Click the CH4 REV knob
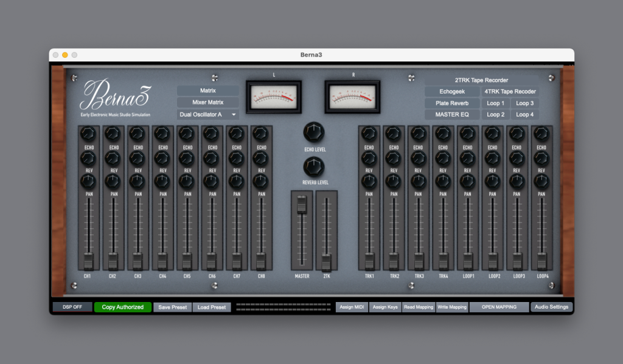The height and width of the screenshot is (364, 623). (x=162, y=158)
